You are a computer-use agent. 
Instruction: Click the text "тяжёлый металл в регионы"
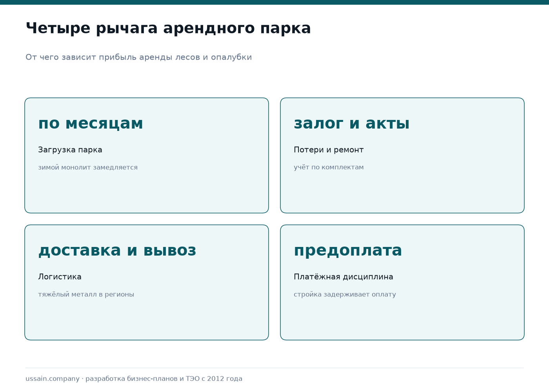click(x=86, y=294)
